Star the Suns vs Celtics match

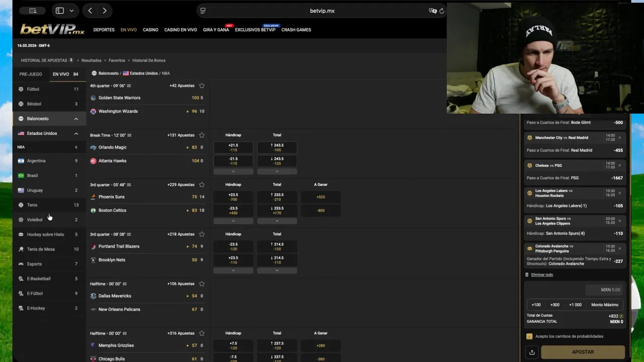click(202, 185)
